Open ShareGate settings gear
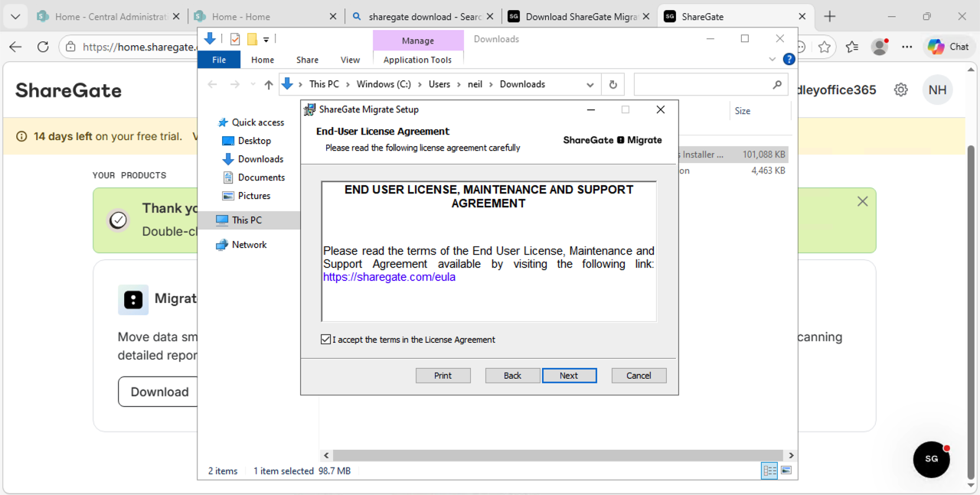This screenshot has width=980, height=495. click(x=901, y=90)
